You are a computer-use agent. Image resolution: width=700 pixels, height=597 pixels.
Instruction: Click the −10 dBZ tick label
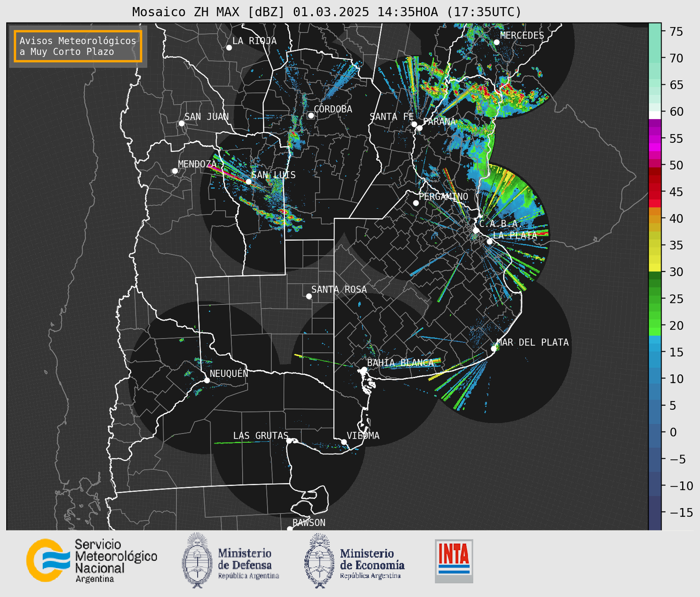click(x=680, y=486)
